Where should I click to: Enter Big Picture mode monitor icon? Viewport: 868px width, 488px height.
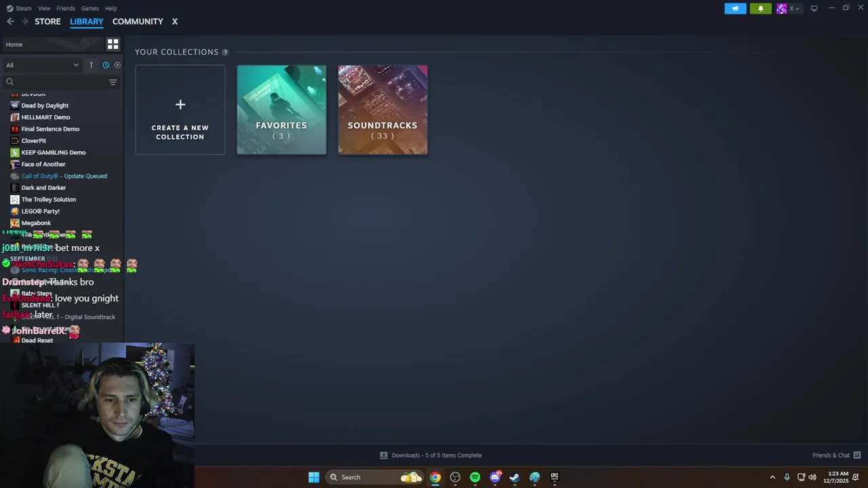pos(814,8)
